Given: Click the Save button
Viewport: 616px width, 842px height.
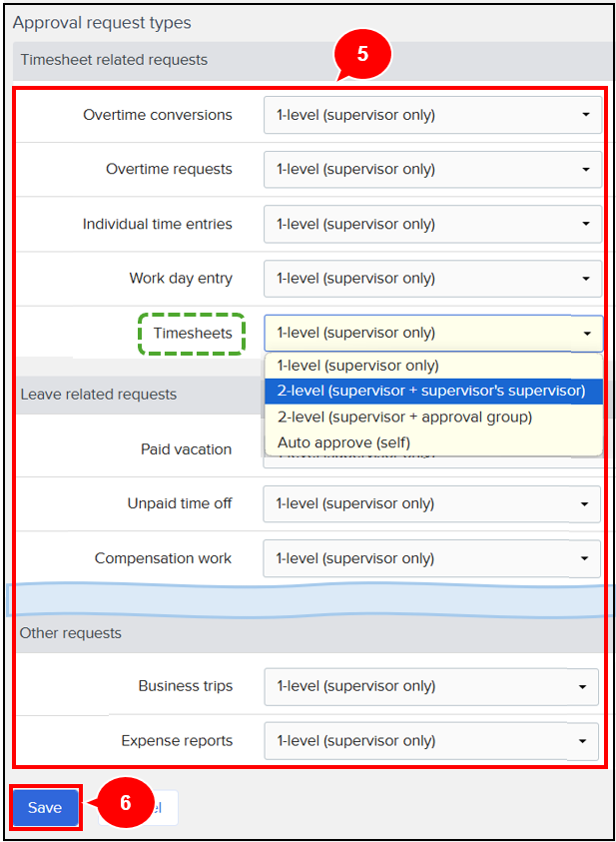Looking at the screenshot, I should point(45,808).
